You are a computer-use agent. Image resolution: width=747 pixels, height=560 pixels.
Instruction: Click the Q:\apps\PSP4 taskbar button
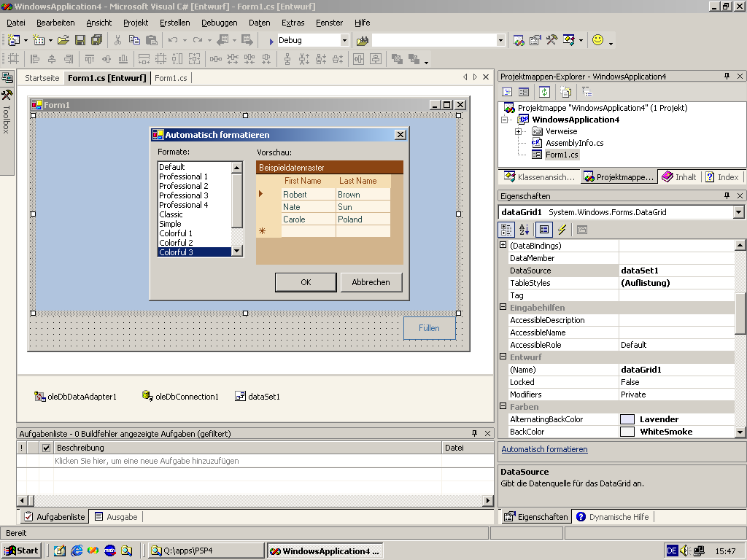(206, 551)
